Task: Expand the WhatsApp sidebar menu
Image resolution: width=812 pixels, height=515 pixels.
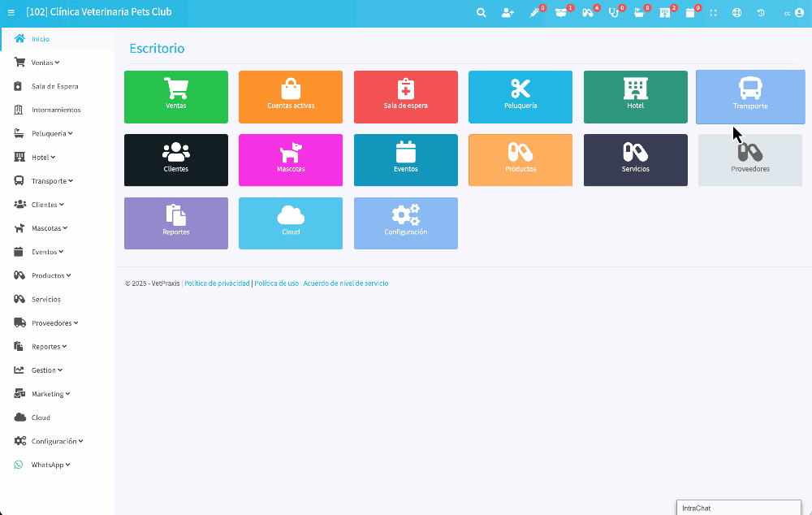Action: coord(50,465)
